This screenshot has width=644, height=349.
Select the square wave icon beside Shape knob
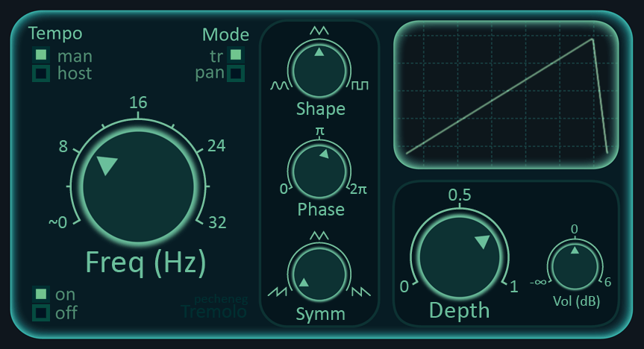pyautogui.click(x=360, y=86)
